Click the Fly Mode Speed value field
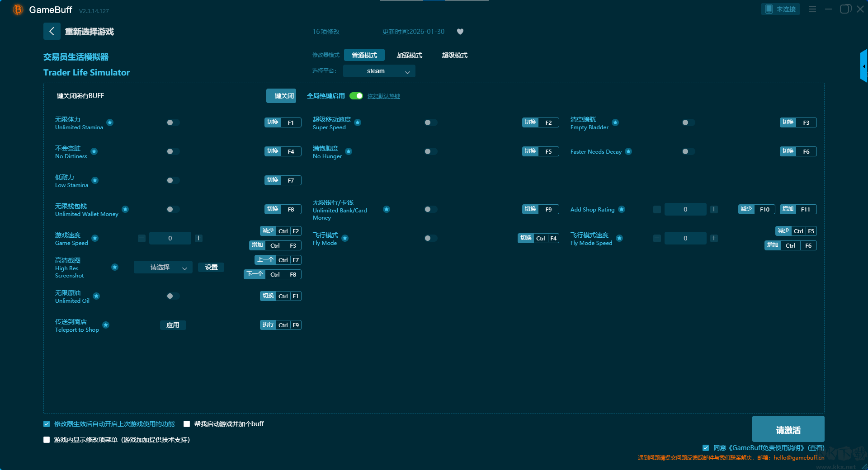This screenshot has height=470, width=868. 685,238
